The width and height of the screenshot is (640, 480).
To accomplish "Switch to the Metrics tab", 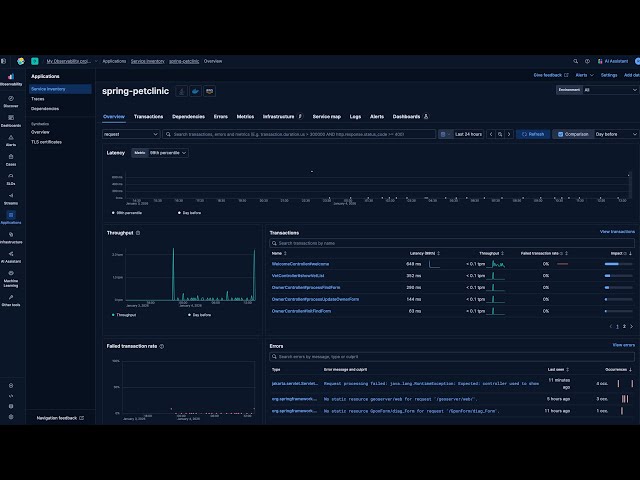I will (245, 117).
